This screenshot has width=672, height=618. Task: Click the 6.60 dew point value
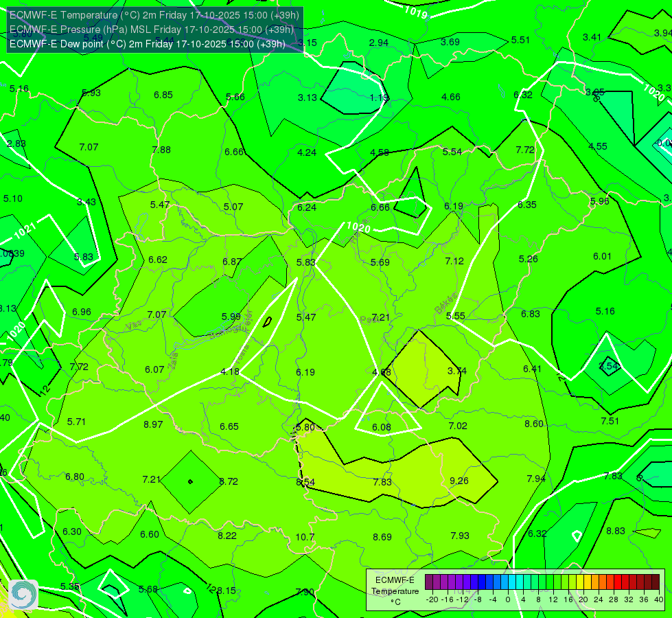(150, 534)
